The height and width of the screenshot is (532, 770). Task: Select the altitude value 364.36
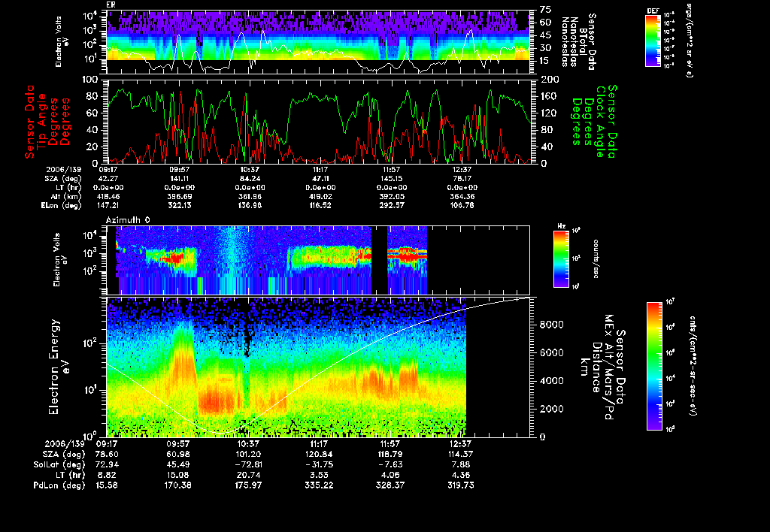[x=462, y=197]
